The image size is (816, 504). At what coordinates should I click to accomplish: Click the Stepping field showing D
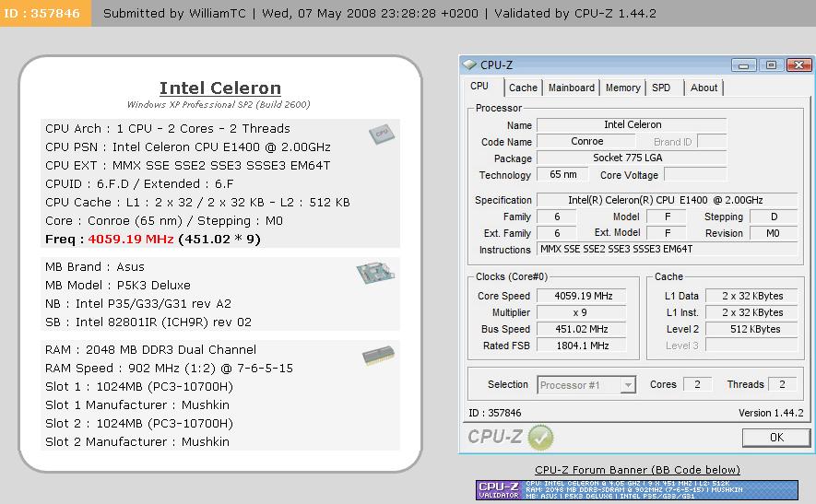[774, 217]
